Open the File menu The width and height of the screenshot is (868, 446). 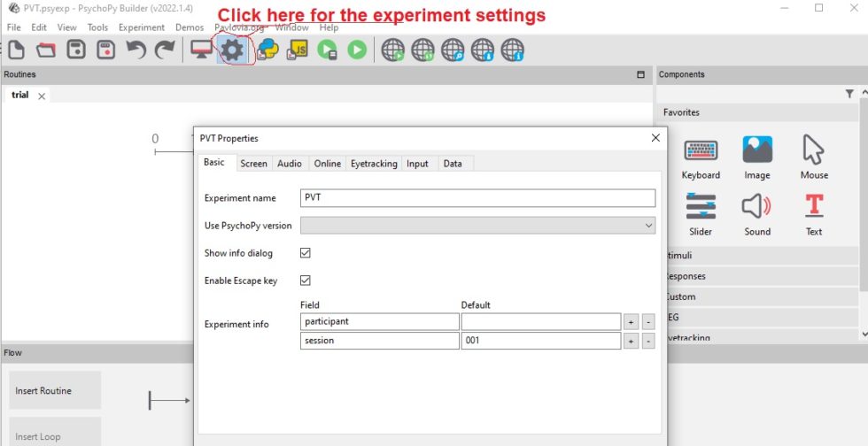click(13, 27)
